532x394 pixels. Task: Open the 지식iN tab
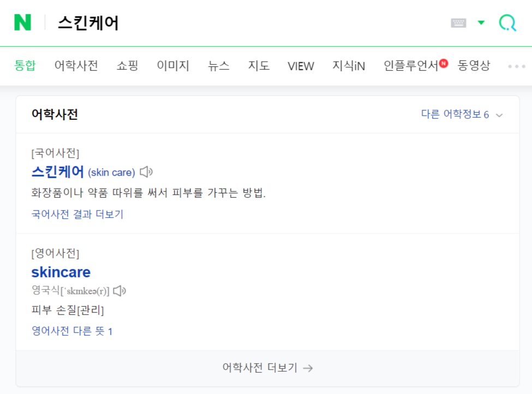349,66
